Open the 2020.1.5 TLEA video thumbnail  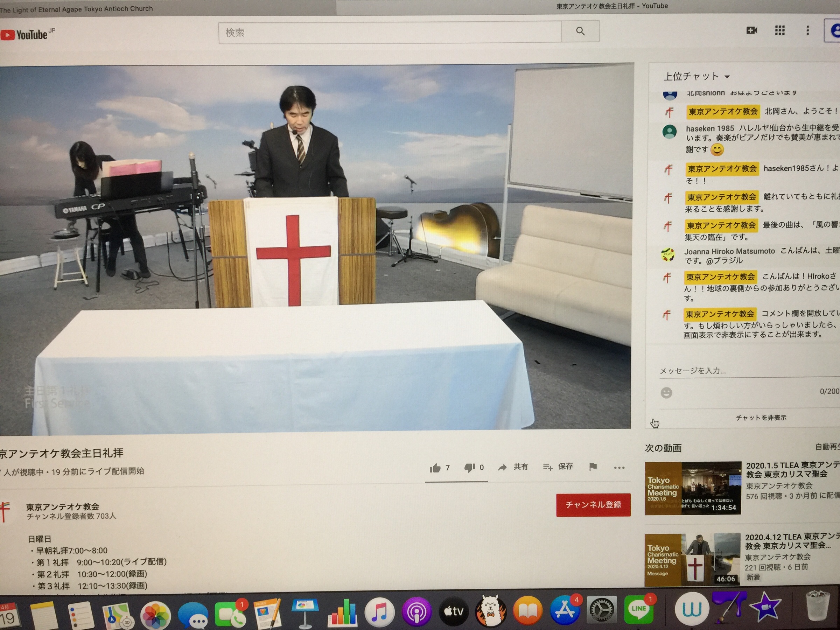693,488
